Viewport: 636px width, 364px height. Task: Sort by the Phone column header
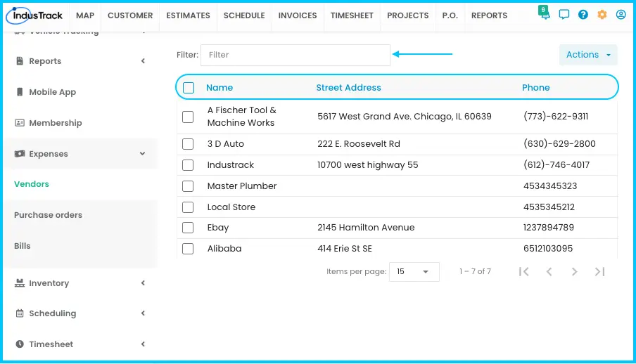(x=536, y=88)
